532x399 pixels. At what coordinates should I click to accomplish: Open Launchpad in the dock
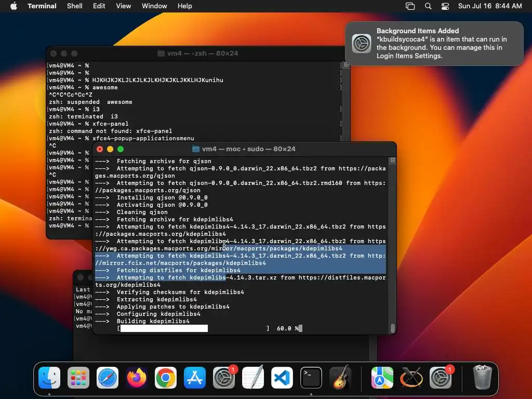78,378
